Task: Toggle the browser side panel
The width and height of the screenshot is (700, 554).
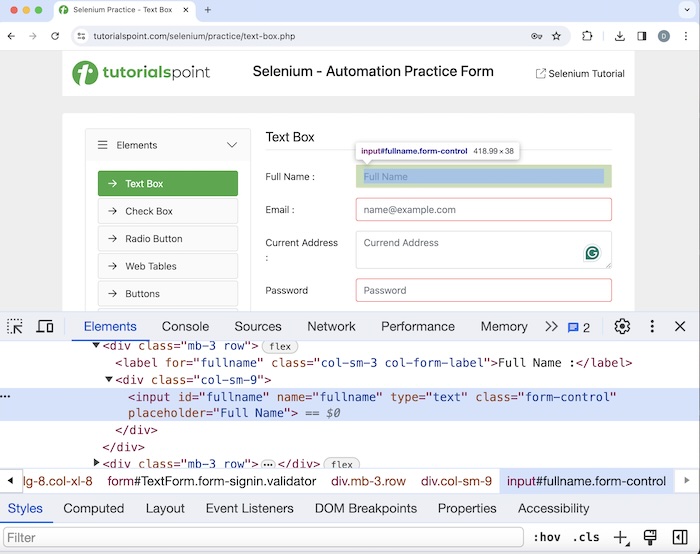Action: (x=642, y=36)
